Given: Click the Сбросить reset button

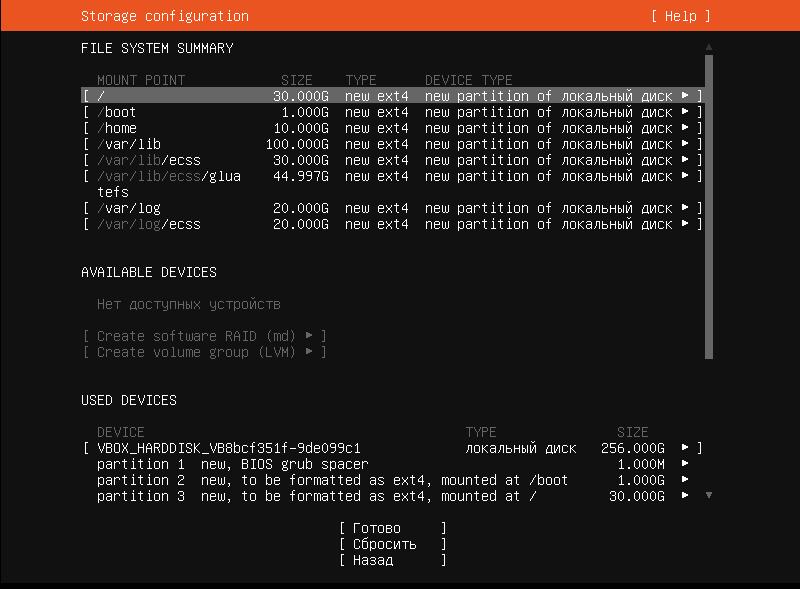Looking at the screenshot, I should coord(392,544).
